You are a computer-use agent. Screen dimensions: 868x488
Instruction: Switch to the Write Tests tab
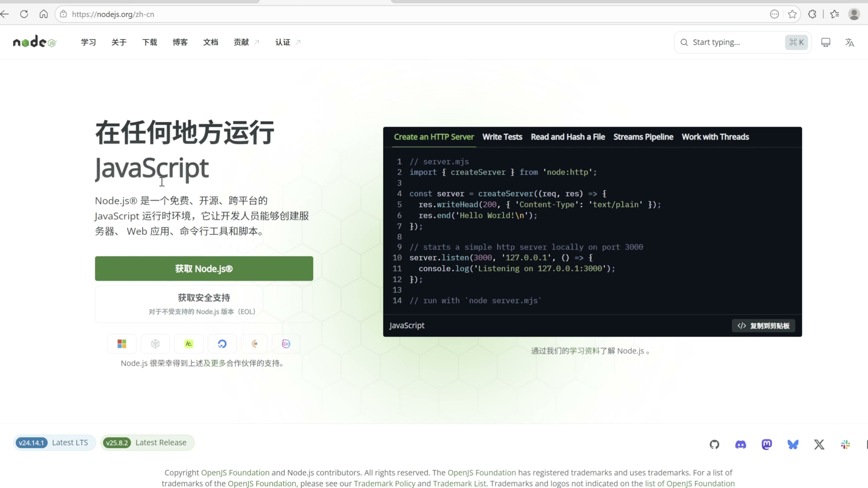(x=502, y=137)
